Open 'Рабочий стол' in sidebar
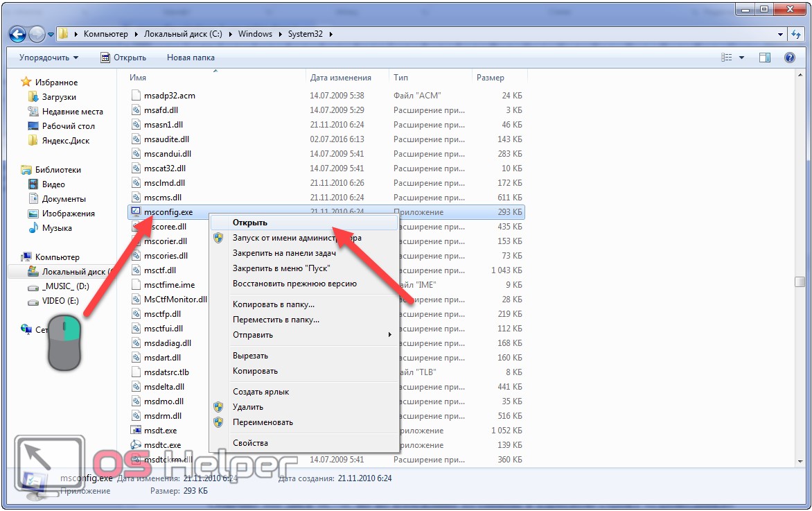Viewport: 812px width, 511px height. 69,126
